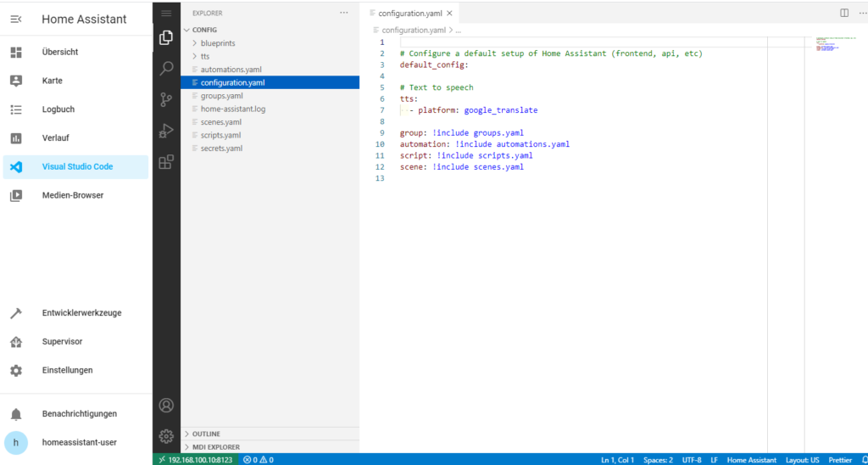Viewport: 868px width, 465px height.
Task: Open home-assistant.log file
Action: tap(270, 109)
